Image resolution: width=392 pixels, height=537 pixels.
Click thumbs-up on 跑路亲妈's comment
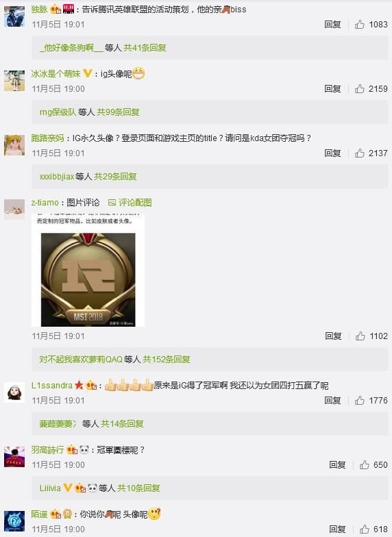[x=359, y=153]
